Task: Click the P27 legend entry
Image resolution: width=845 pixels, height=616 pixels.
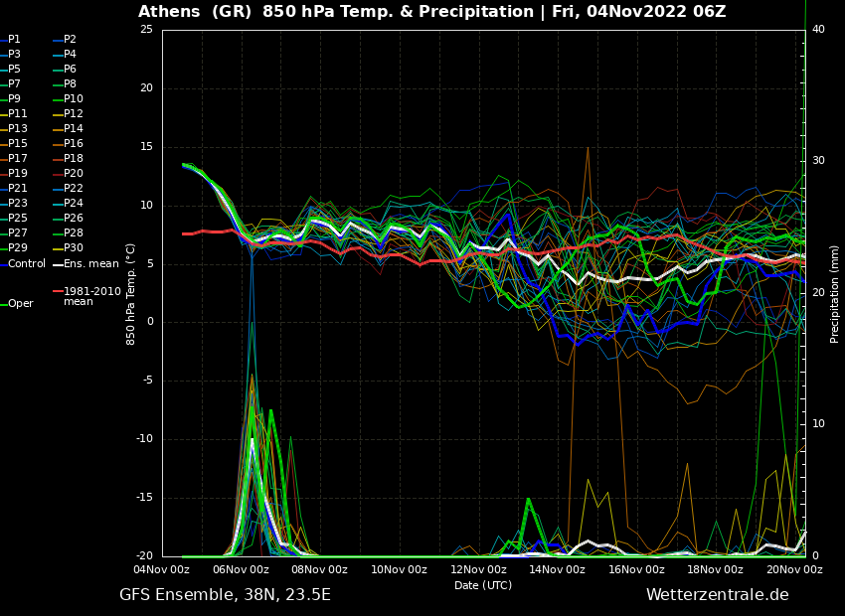Action: [14, 232]
